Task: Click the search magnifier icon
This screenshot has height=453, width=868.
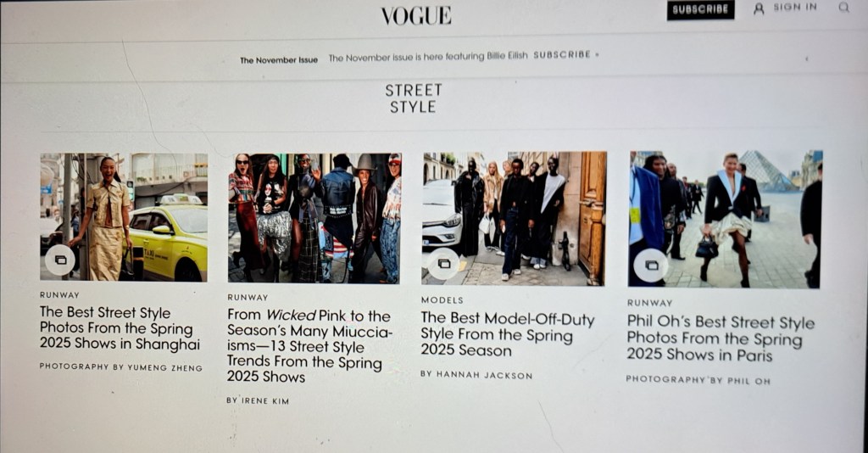Action: click(843, 7)
